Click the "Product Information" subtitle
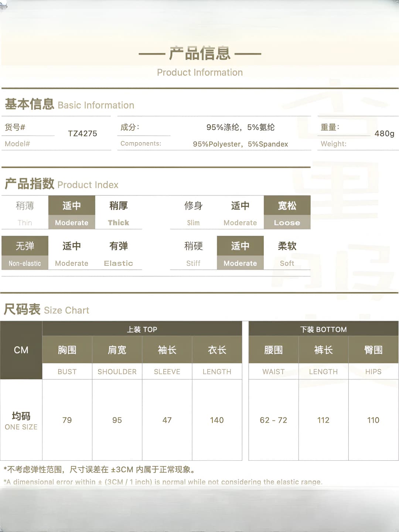The height and width of the screenshot is (532, 399). (x=200, y=72)
